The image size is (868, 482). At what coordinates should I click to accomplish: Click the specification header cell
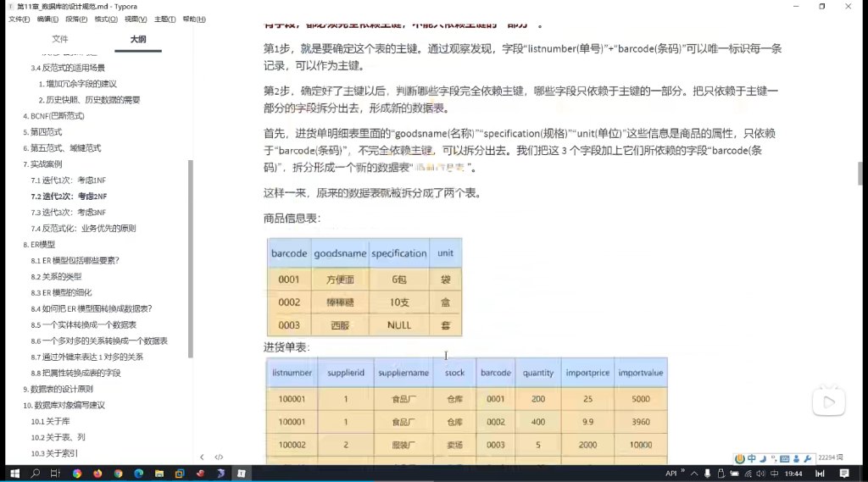point(399,253)
